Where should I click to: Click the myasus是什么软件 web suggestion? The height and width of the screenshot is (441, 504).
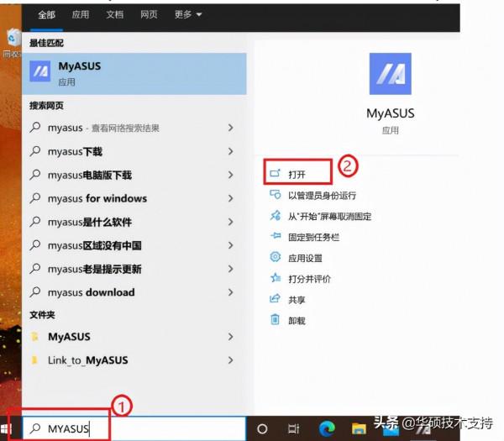(90, 222)
